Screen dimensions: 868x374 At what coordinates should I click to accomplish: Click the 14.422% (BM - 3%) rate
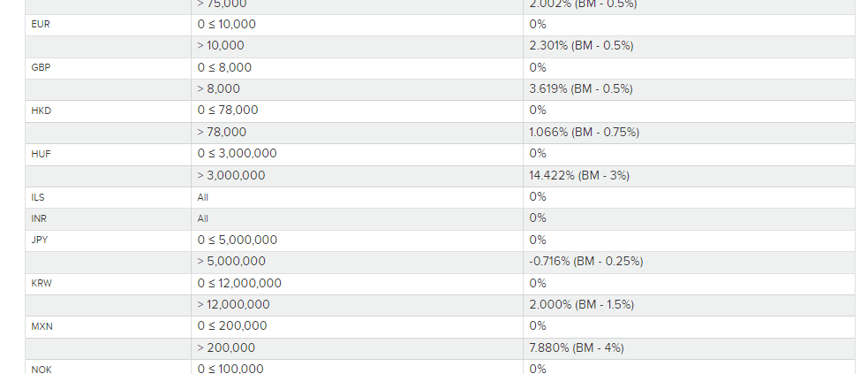(579, 176)
